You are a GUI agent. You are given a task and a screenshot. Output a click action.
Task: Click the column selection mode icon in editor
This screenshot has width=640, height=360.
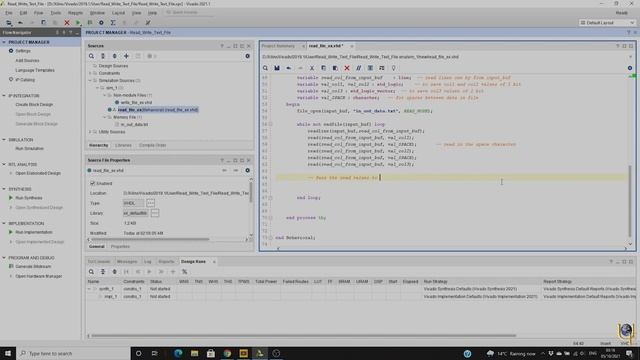coord(370,68)
